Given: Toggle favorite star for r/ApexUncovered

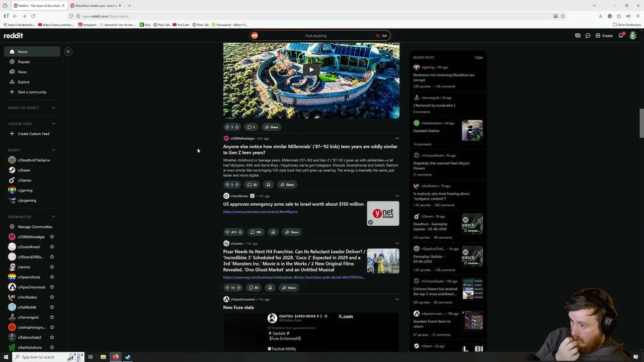Looking at the screenshot, I should [x=52, y=287].
